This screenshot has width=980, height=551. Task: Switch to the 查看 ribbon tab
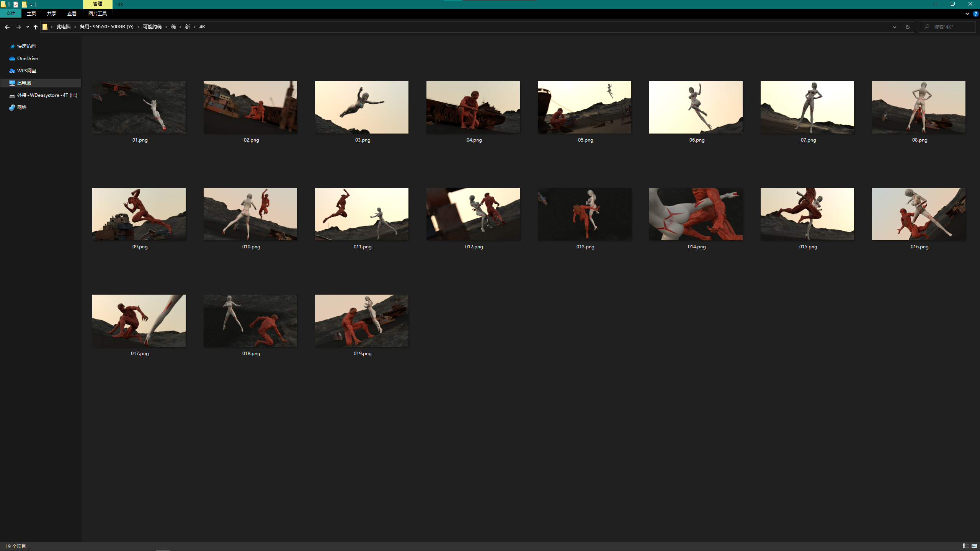(x=72, y=13)
